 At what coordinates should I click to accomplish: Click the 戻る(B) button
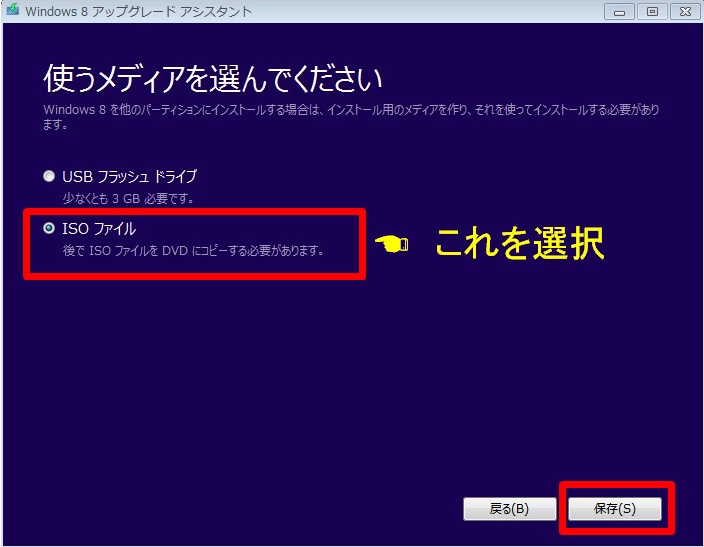point(510,509)
